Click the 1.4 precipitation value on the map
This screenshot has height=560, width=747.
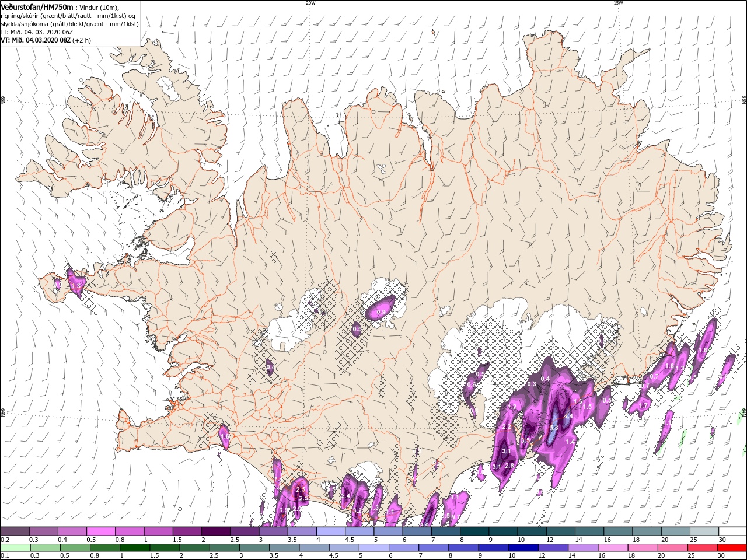(570, 442)
